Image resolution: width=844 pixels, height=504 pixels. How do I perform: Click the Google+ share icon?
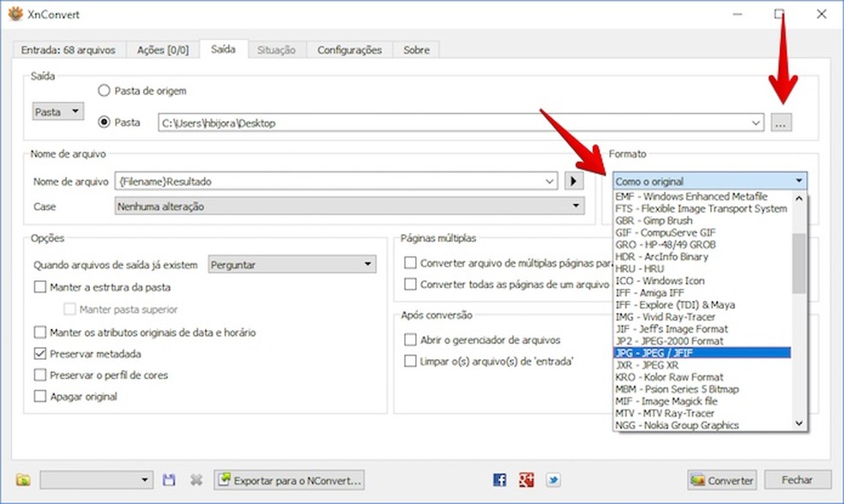coord(525,480)
